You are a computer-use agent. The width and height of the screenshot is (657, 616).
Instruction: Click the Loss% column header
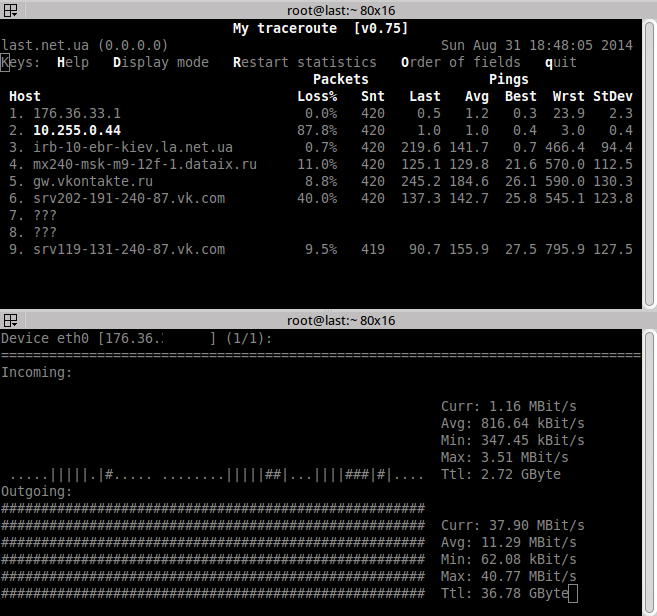pos(317,97)
